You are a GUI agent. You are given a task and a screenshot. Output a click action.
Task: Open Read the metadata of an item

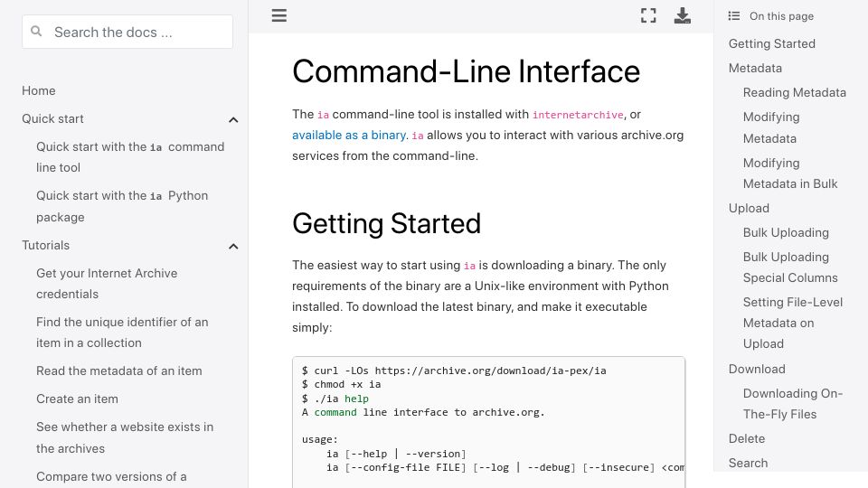pos(119,371)
